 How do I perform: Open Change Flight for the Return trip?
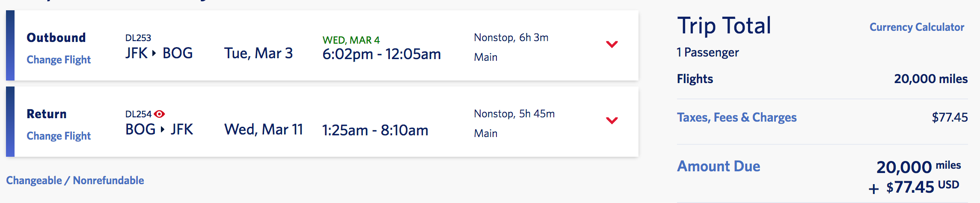[59, 136]
